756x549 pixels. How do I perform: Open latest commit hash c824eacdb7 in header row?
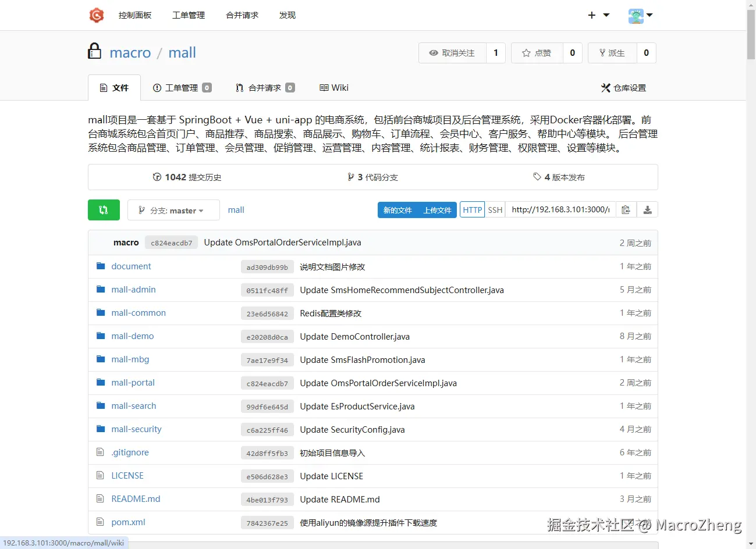pyautogui.click(x=171, y=243)
